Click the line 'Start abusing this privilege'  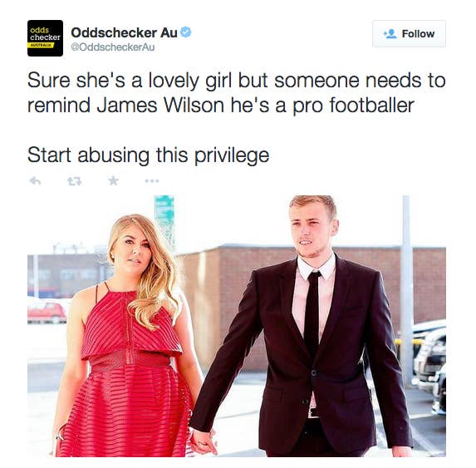point(148,155)
